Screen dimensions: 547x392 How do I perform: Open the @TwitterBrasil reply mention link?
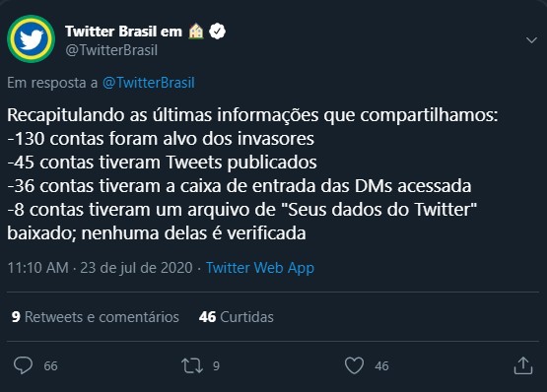coord(149,83)
